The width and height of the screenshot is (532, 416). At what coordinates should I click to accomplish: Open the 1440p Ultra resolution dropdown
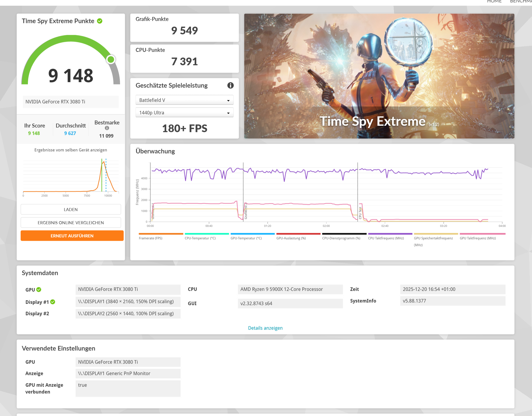184,113
